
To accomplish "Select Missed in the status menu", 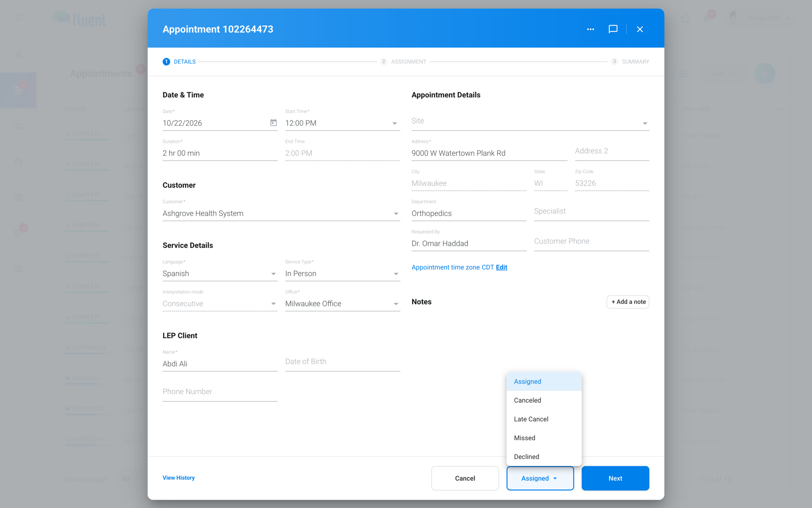I will click(x=544, y=438).
